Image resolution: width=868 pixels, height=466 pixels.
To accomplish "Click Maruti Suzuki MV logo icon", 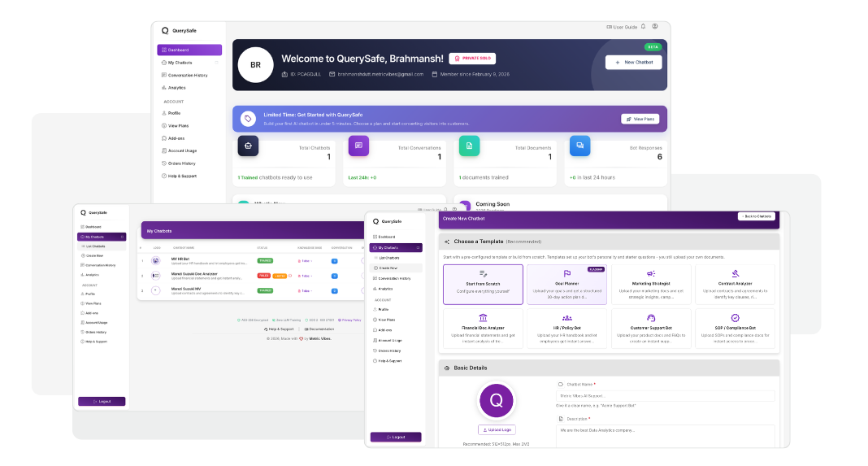I will (x=156, y=290).
